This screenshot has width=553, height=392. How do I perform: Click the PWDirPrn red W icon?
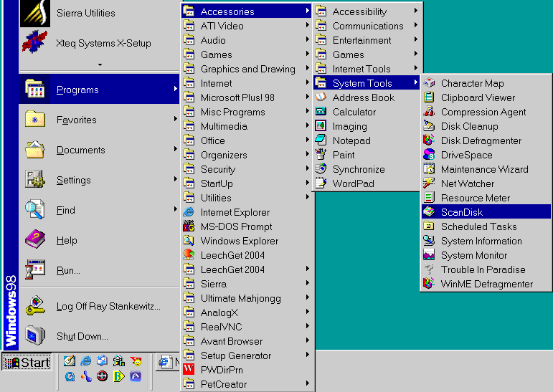coord(189,370)
